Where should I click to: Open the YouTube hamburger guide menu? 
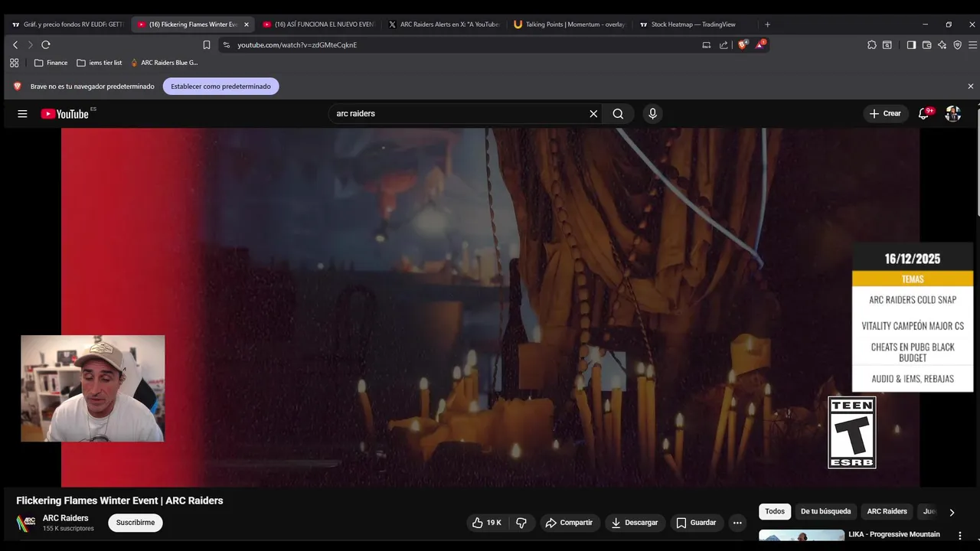tap(22, 113)
